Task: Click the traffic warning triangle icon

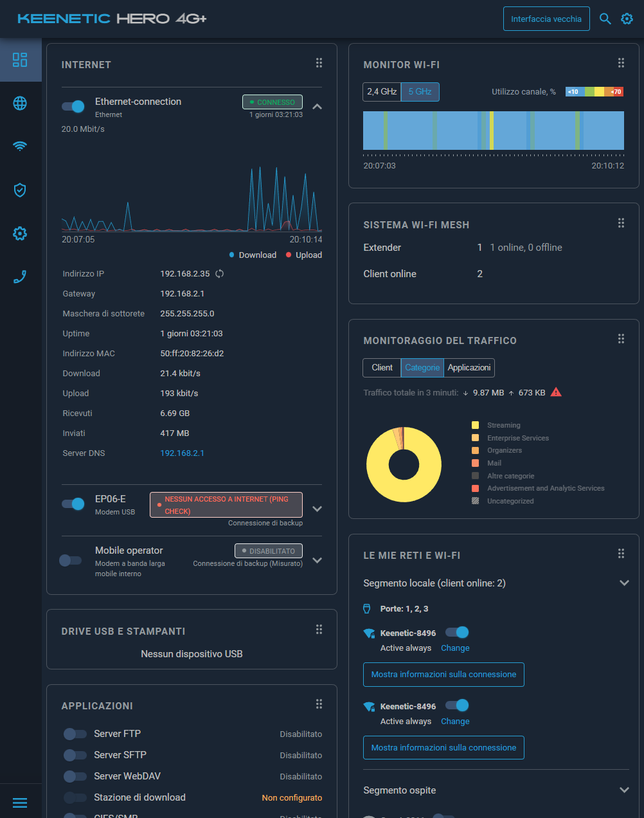Action: point(557,392)
